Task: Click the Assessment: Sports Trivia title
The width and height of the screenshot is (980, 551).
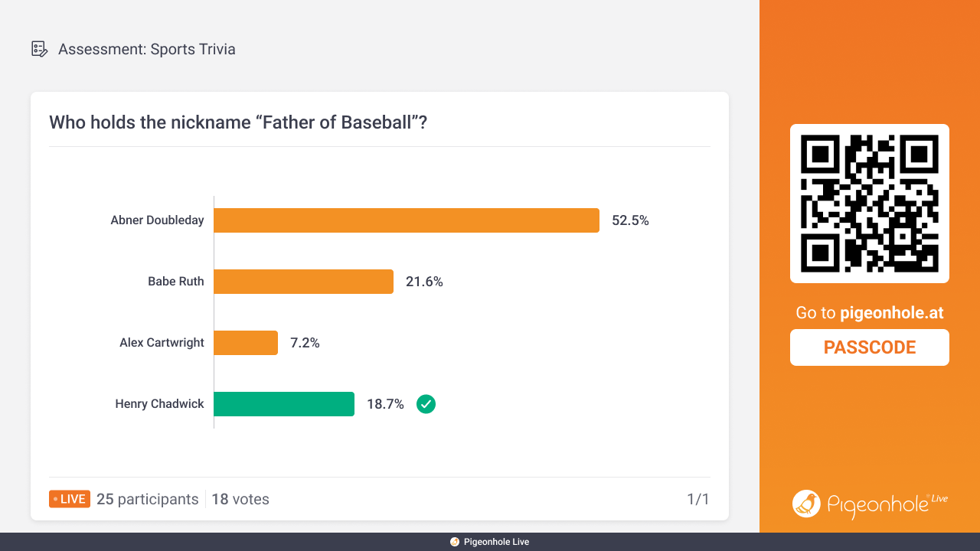Action: 147,49
